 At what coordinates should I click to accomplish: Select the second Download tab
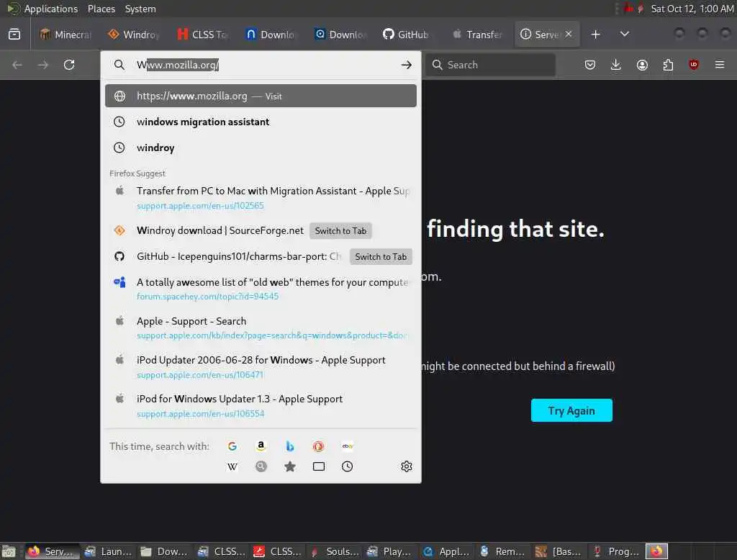[340, 35]
